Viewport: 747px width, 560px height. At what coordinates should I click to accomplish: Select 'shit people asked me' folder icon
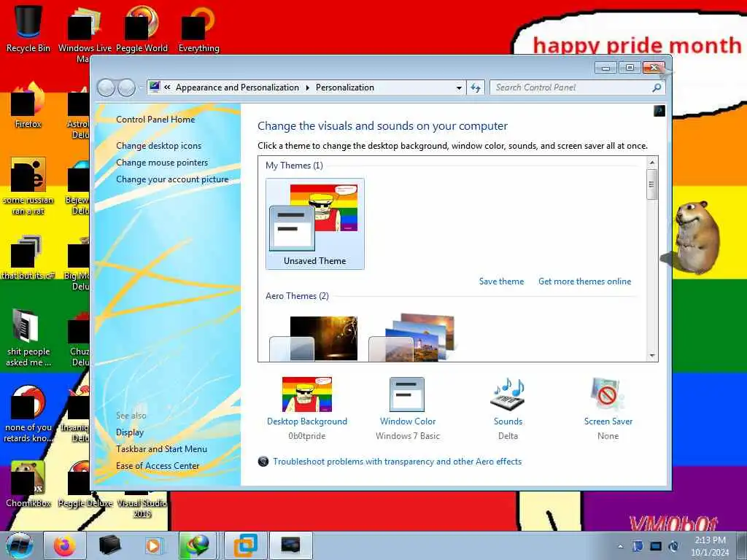(28, 337)
